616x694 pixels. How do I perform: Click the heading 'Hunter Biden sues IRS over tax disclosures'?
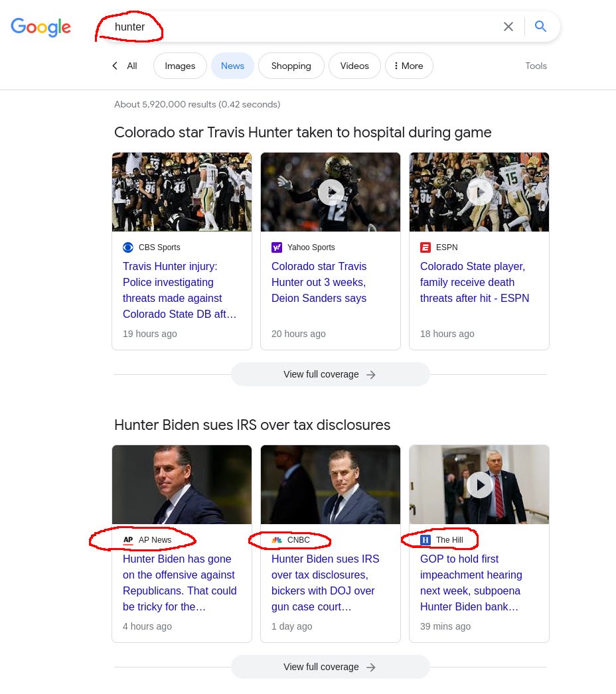pyautogui.click(x=252, y=425)
